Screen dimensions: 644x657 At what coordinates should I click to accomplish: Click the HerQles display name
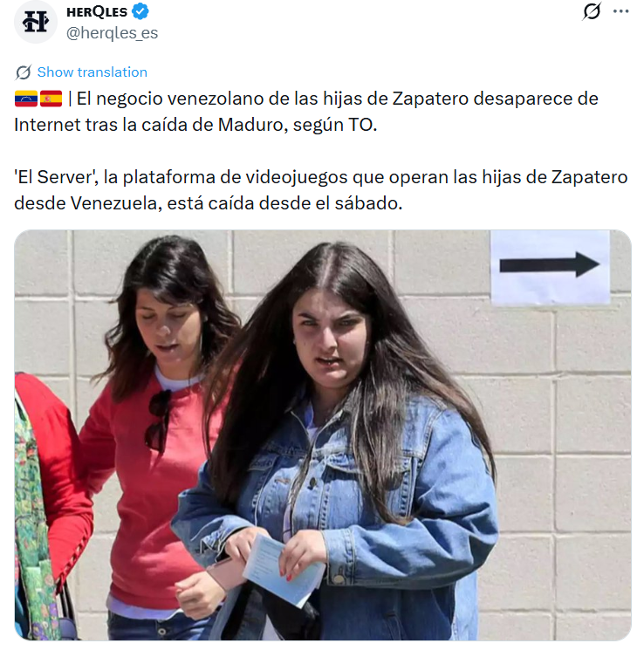click(97, 11)
